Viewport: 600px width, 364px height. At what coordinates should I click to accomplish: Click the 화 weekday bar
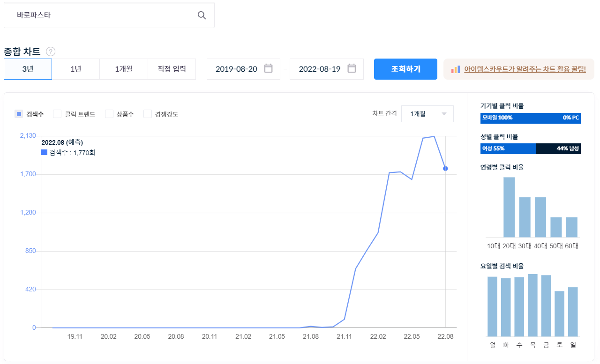tap(506, 307)
